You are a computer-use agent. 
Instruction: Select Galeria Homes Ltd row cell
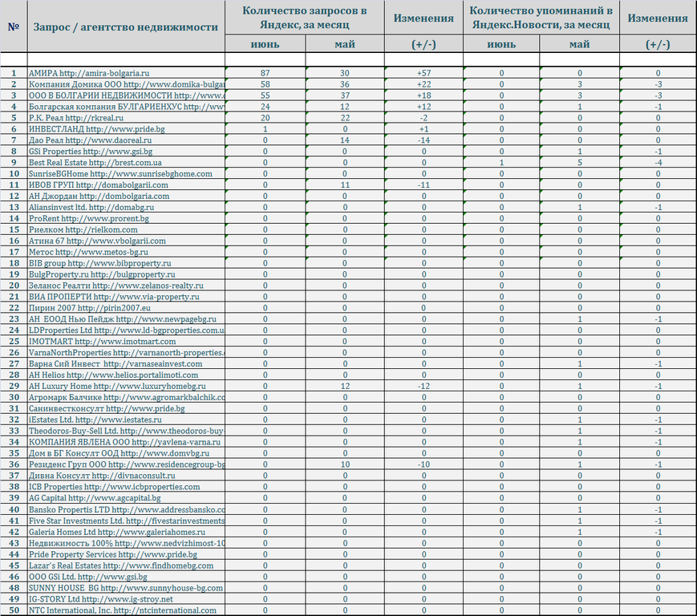click(126, 532)
